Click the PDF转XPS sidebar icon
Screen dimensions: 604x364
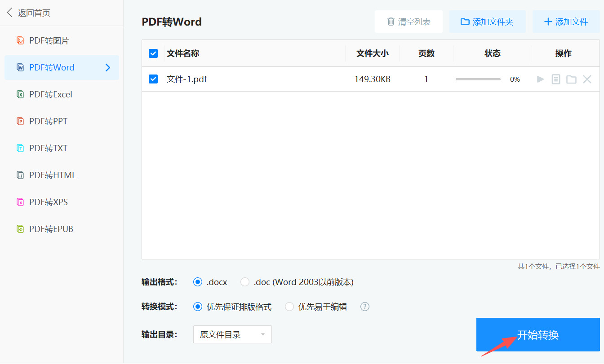coord(20,202)
